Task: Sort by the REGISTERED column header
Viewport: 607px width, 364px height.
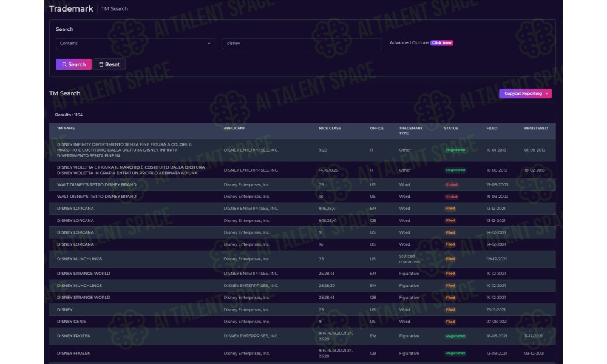Action: pyautogui.click(x=536, y=128)
